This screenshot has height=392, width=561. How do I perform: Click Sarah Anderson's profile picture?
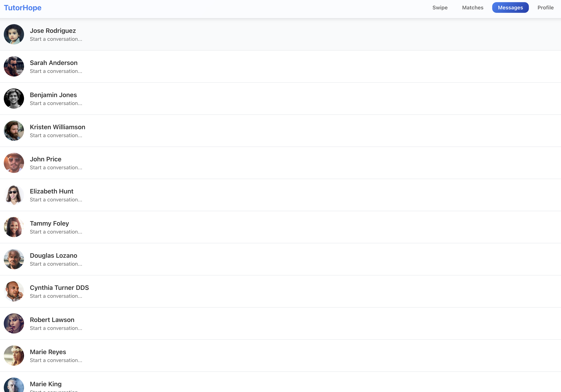(x=14, y=66)
